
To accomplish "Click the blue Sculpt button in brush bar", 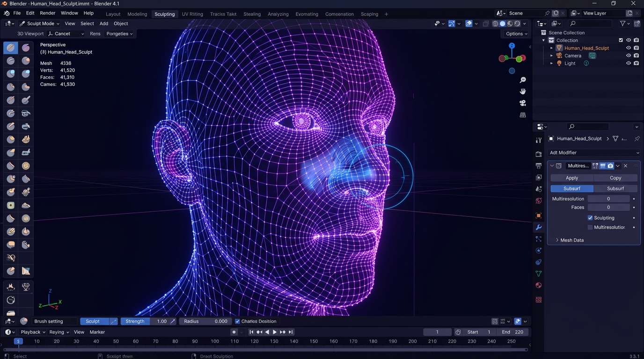I will (x=95, y=321).
